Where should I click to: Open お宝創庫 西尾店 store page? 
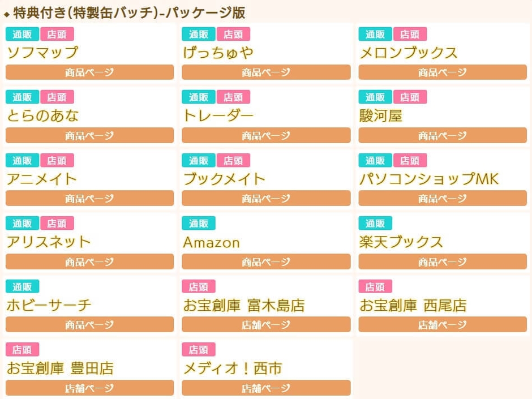click(x=443, y=324)
